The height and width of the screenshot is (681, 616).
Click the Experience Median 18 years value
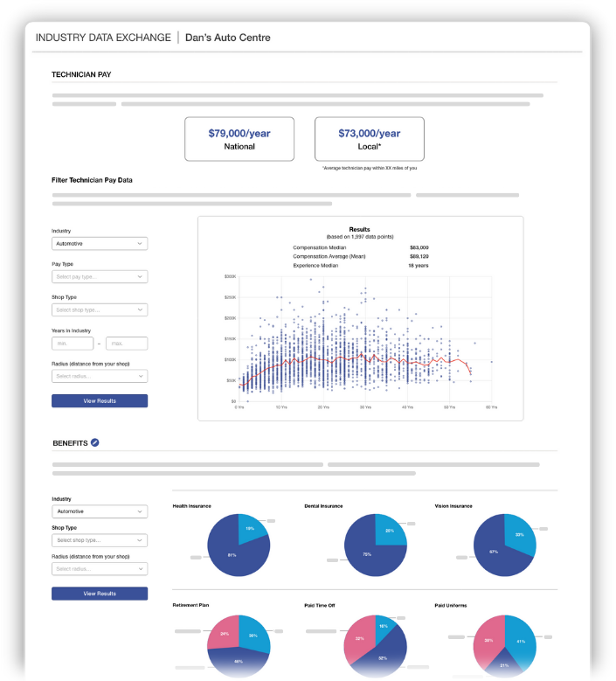coord(418,266)
